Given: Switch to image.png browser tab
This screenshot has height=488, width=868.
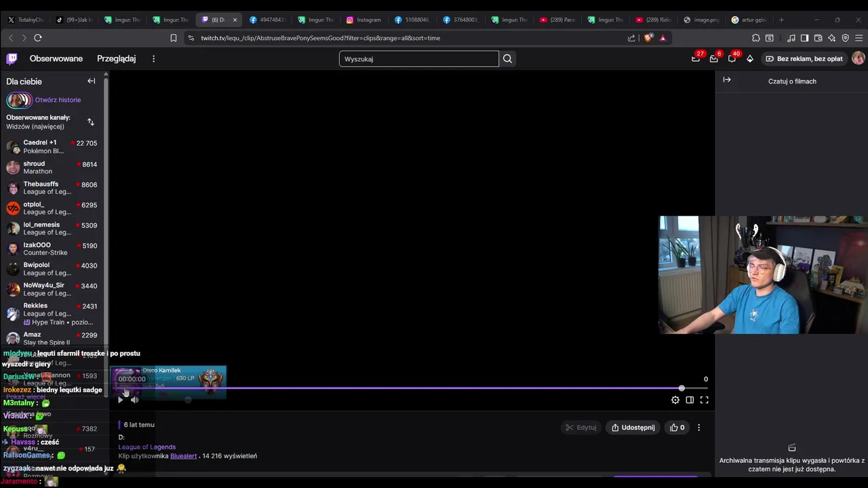Looking at the screenshot, I should click(x=701, y=20).
